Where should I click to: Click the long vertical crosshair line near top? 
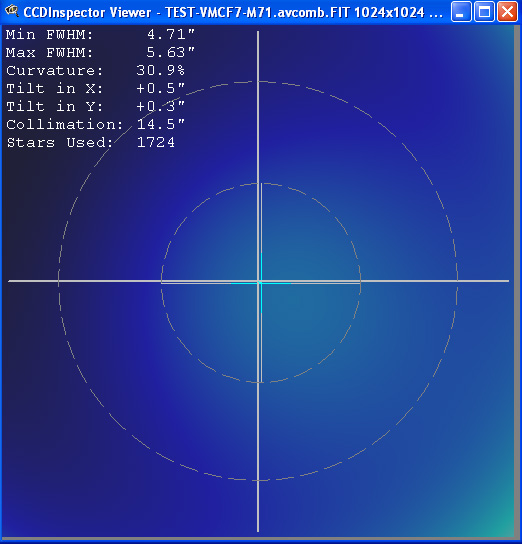tap(258, 56)
